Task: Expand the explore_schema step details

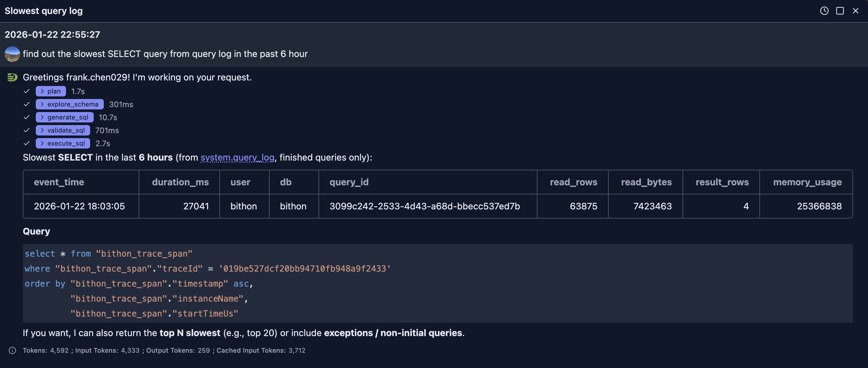Action: (x=42, y=104)
